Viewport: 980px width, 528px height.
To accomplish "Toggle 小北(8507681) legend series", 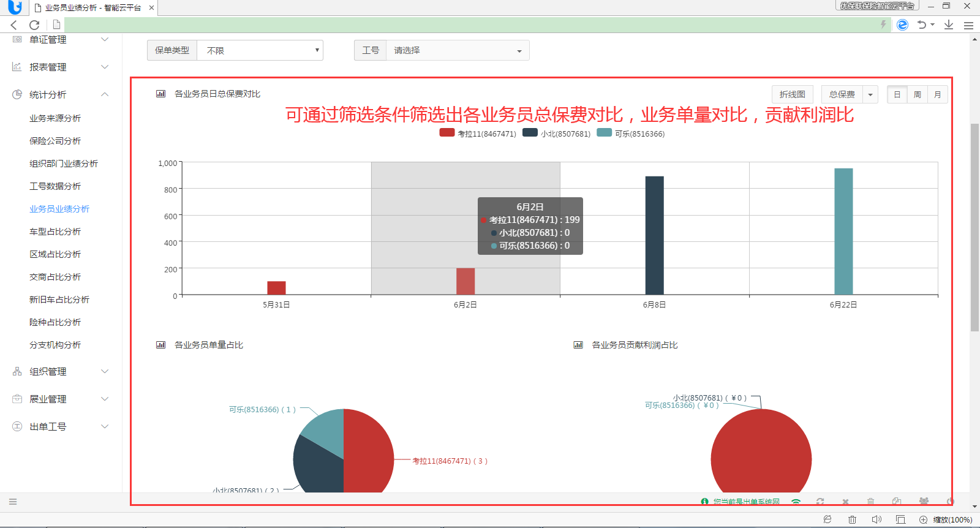I will pyautogui.click(x=557, y=133).
